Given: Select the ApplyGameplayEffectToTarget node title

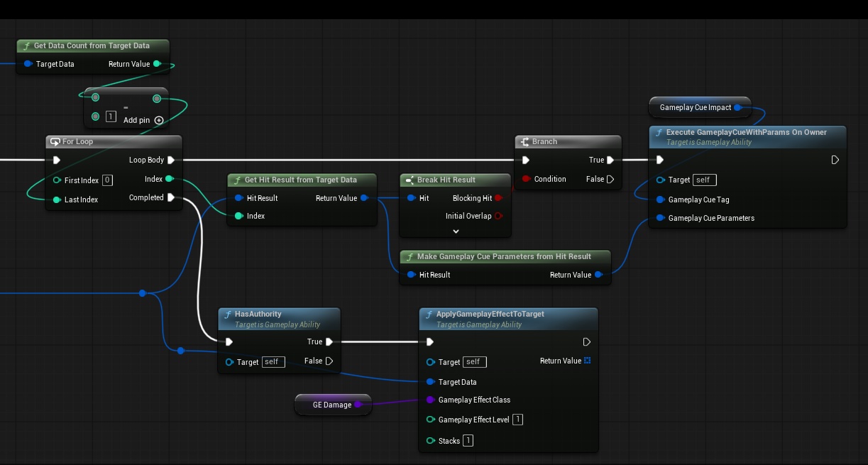Looking at the screenshot, I should pos(490,314).
